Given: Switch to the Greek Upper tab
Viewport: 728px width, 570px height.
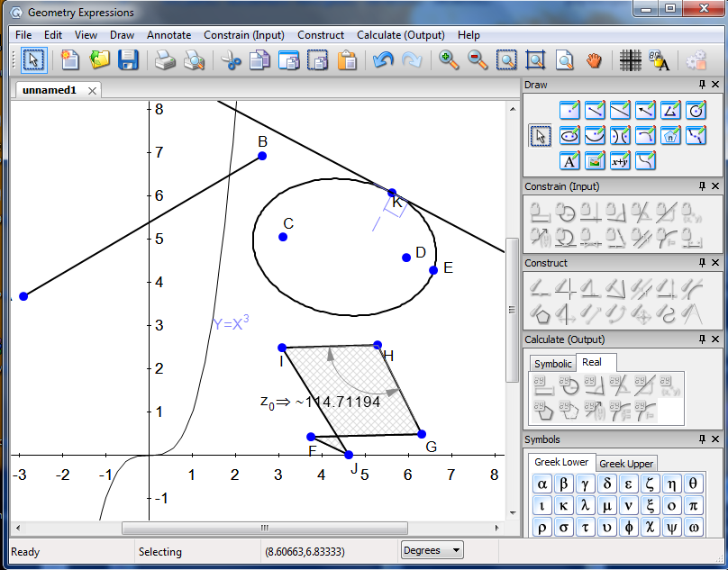Looking at the screenshot, I should (x=626, y=464).
